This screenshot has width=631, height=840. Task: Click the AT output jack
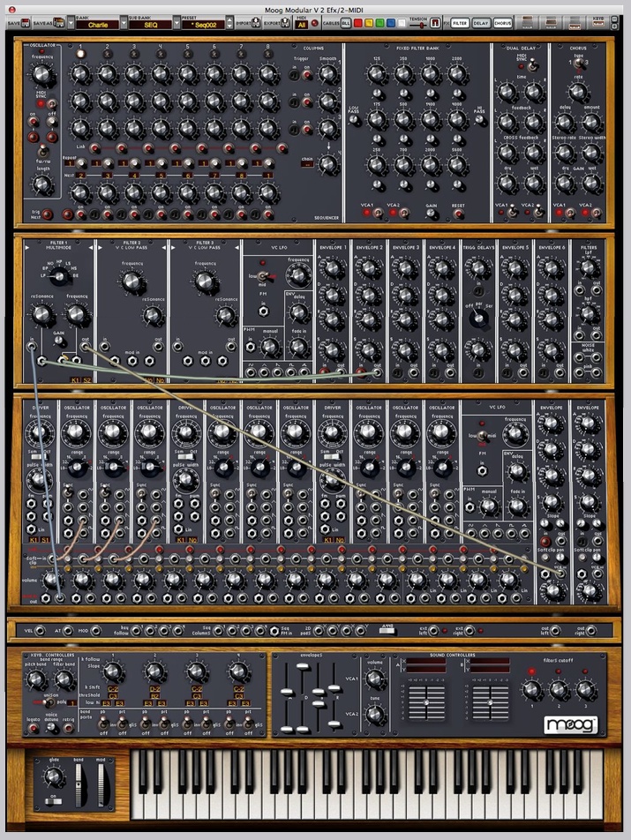pos(68,631)
